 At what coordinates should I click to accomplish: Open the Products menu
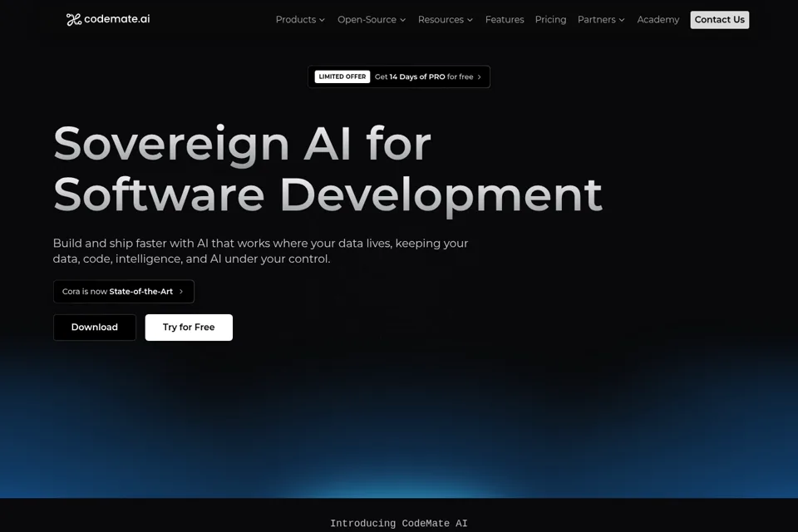(296, 19)
